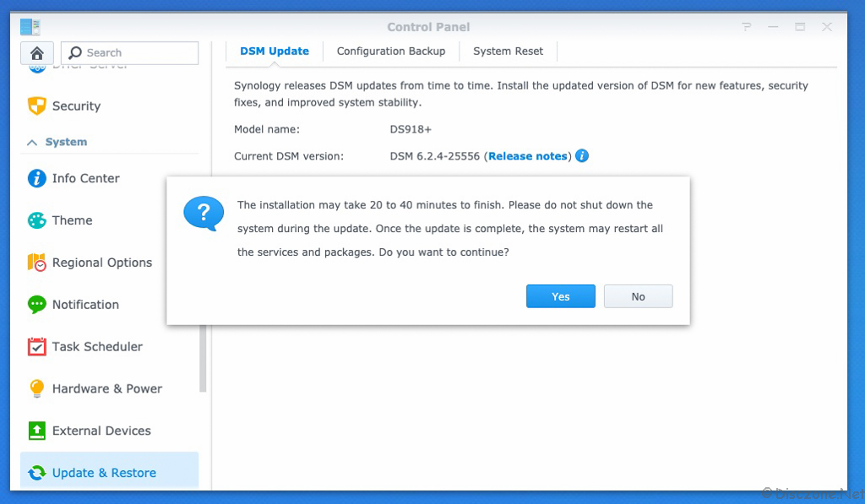Screen dimensions: 865x504
Task: Select the Update & Restore label
Action: click(x=104, y=473)
